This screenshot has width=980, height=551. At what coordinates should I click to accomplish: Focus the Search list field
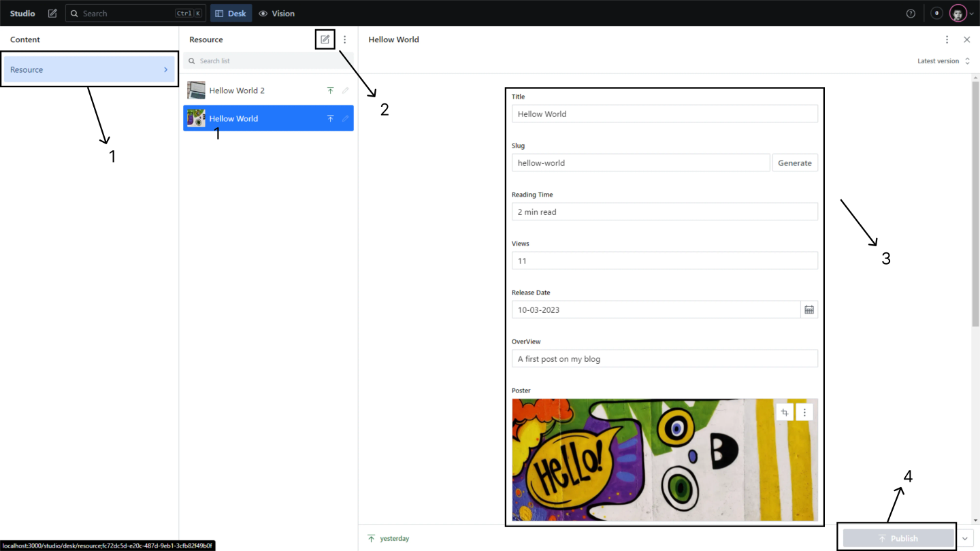268,61
